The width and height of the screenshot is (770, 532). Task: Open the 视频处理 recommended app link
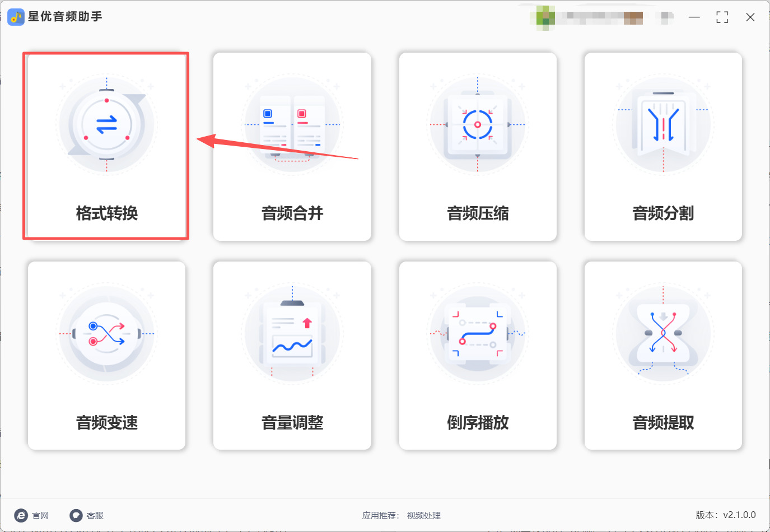[424, 516]
